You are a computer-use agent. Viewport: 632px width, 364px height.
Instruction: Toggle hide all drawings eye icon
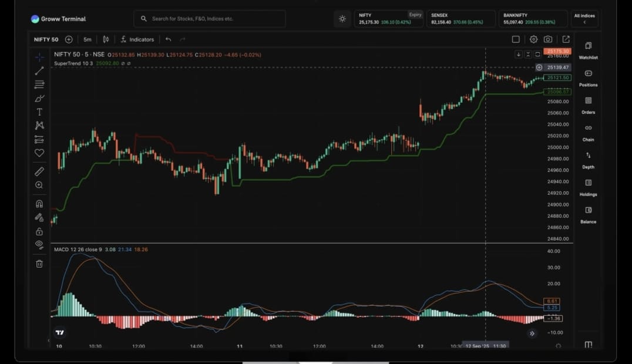coord(39,244)
